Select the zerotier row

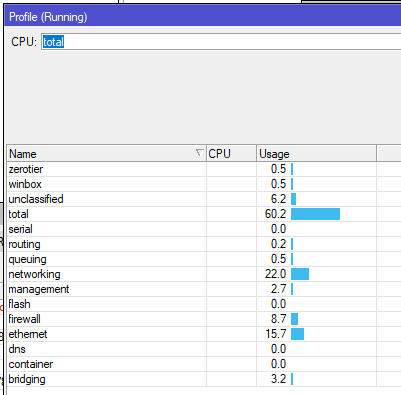pyautogui.click(x=204, y=169)
